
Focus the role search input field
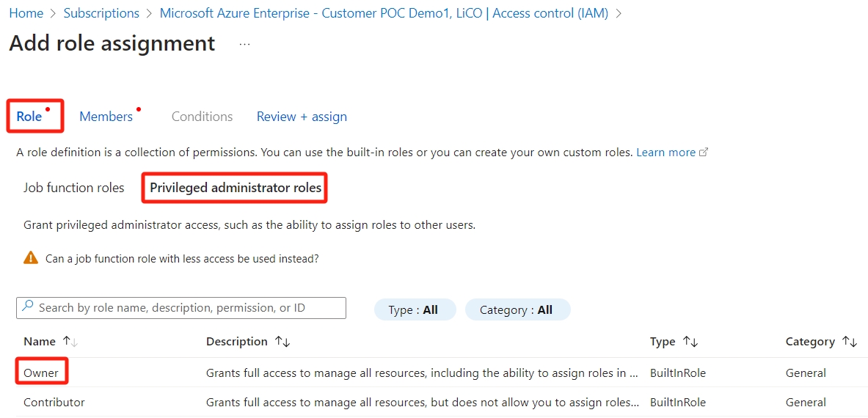click(x=187, y=308)
